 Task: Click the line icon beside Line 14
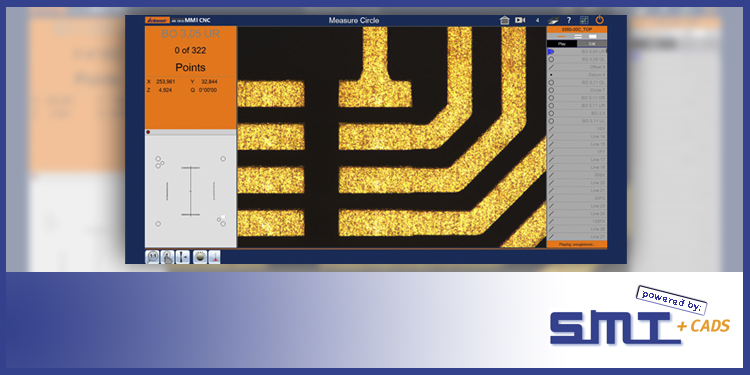click(x=551, y=136)
